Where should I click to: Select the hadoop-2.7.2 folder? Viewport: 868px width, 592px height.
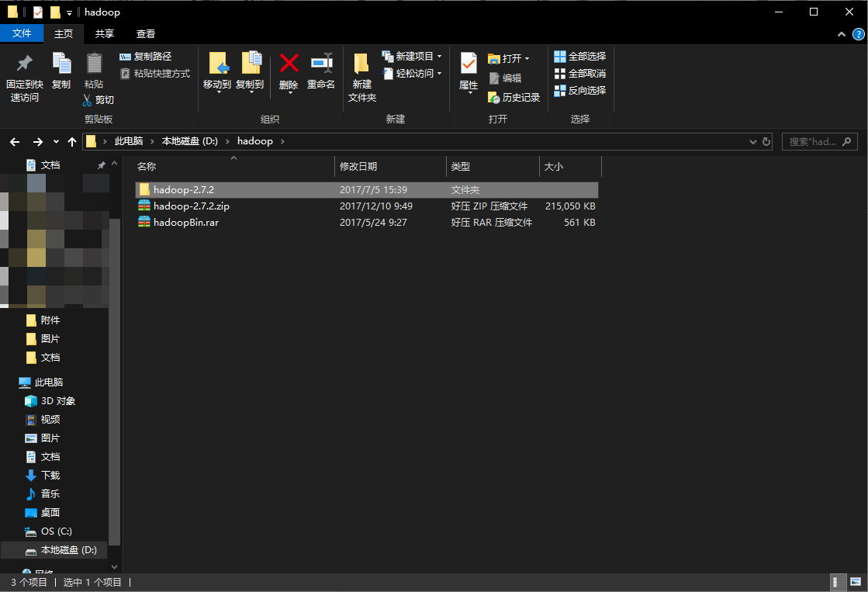[366, 190]
